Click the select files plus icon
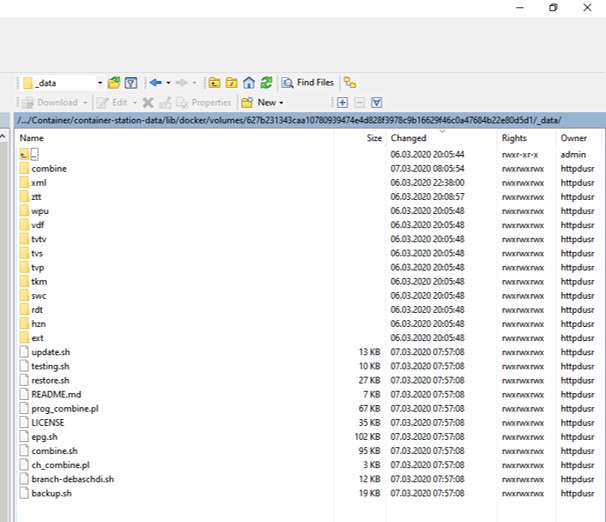This screenshot has height=522, width=606. pos(342,102)
